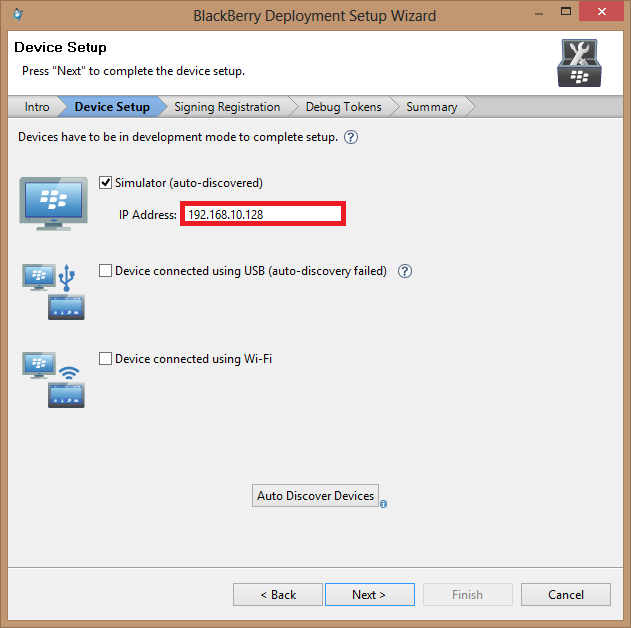Click the Auto Discover Devices button
This screenshot has width=631, height=628.
point(315,496)
